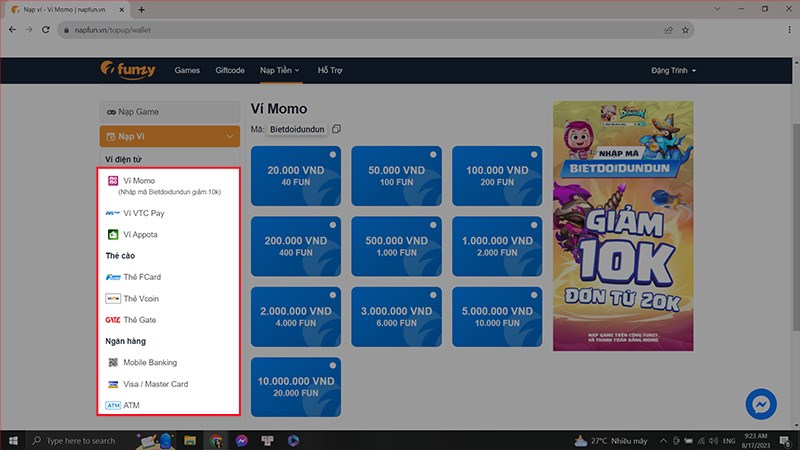
Task: Open the Chrome three-dot menu
Action: pos(789,30)
